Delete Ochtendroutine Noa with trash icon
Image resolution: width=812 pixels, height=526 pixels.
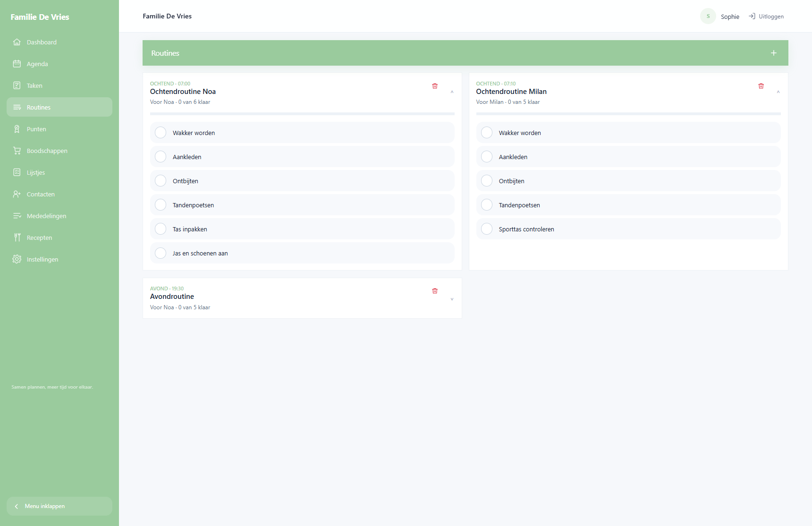(x=435, y=86)
